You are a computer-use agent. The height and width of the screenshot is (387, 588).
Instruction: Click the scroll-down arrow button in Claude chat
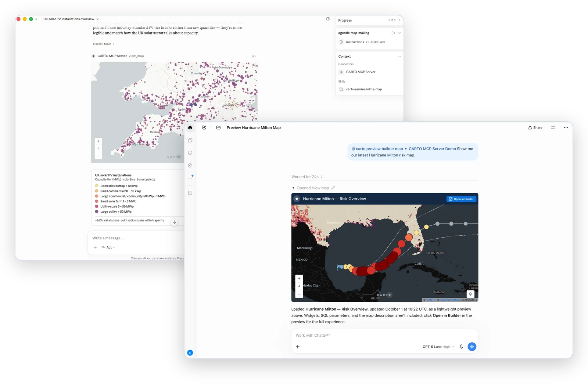pos(175,222)
